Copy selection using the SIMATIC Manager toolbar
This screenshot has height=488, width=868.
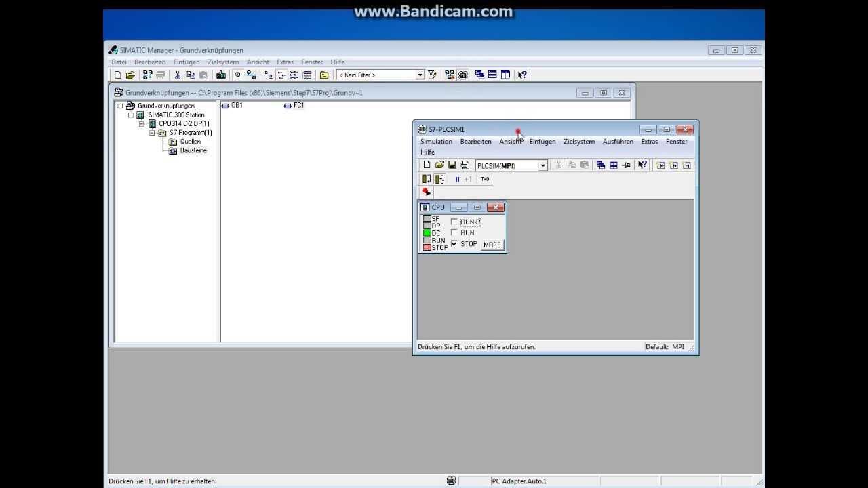(191, 75)
